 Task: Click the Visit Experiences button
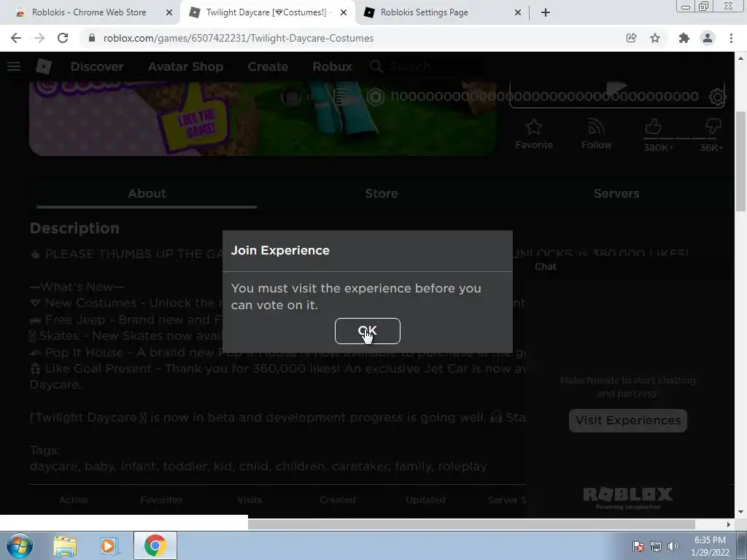(628, 421)
